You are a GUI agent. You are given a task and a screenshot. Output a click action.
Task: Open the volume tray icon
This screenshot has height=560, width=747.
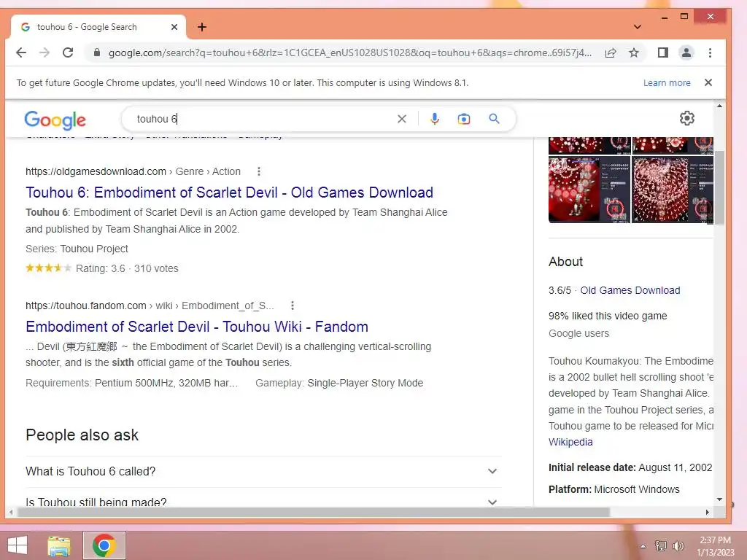678,546
